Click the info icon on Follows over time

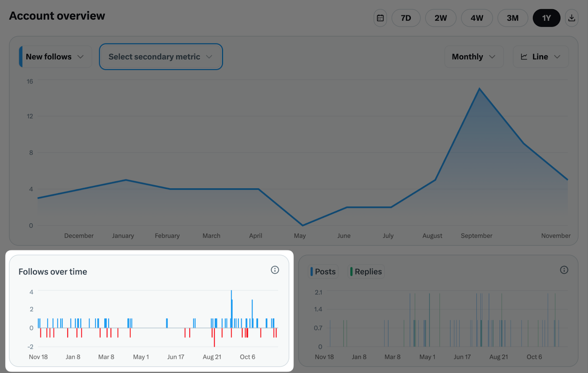275,270
